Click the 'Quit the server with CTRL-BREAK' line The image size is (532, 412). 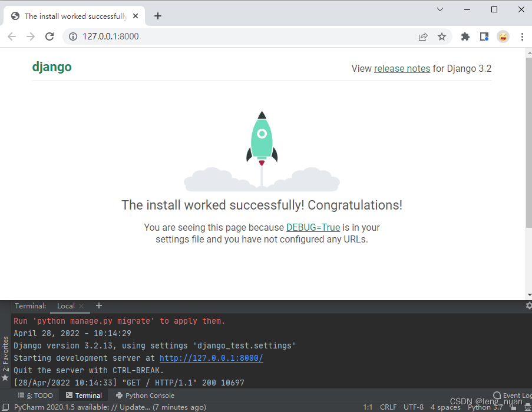(x=89, y=370)
